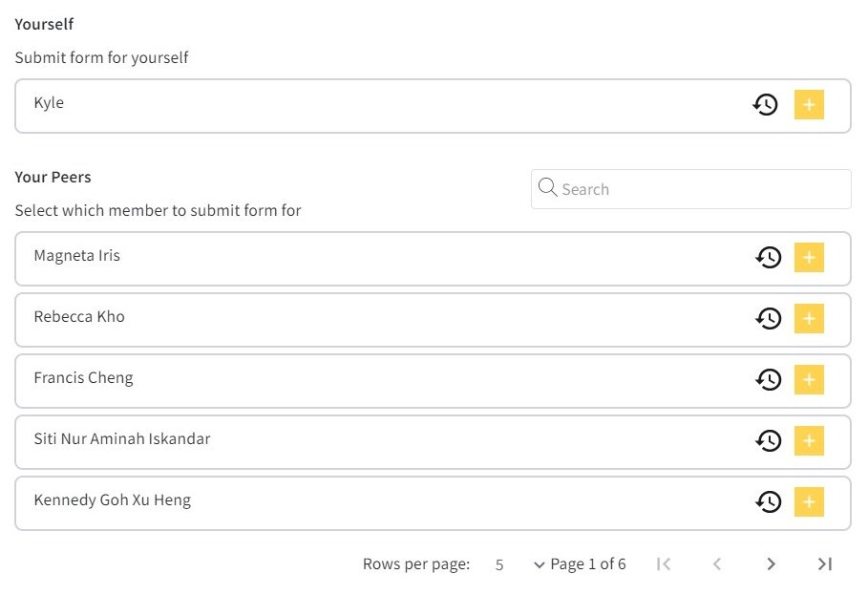This screenshot has width=868, height=595.
Task: Jump to the first page of peers
Action: tap(664, 564)
